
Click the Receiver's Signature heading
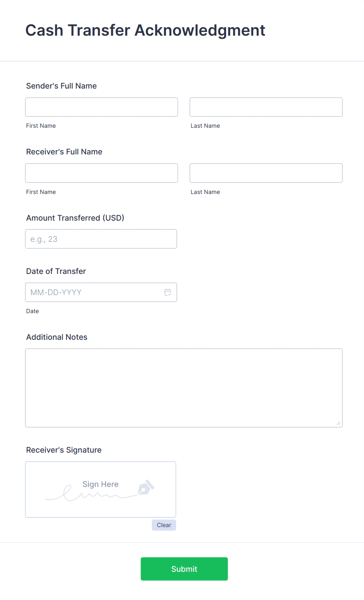click(63, 450)
